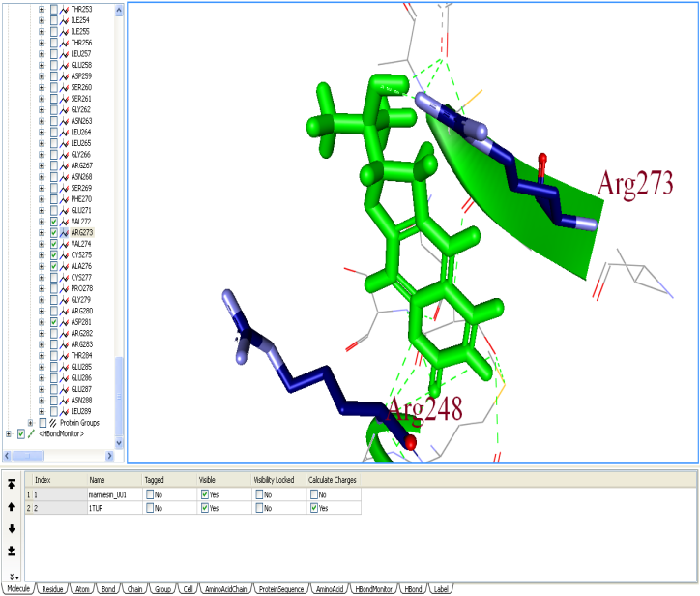
Task: Enable the ARG280 checkbox in tree
Action: click(54, 311)
